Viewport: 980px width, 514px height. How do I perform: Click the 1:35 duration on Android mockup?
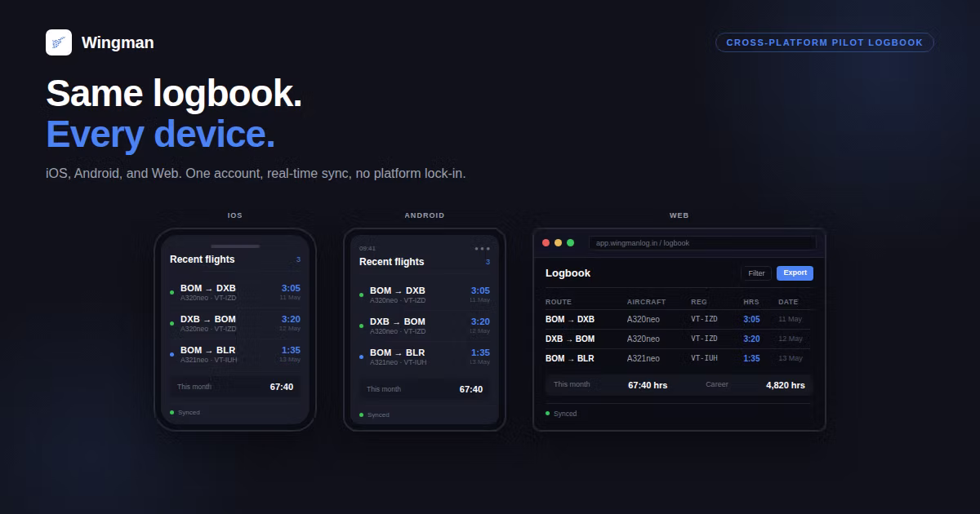[480, 352]
